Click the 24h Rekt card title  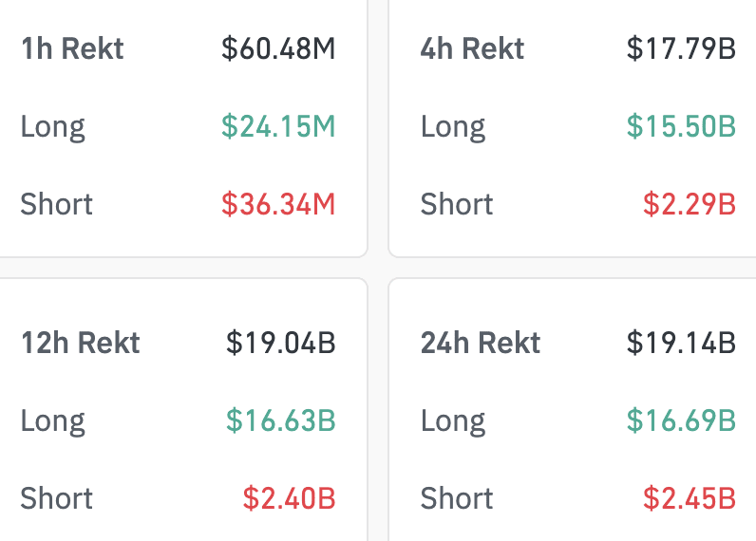(x=481, y=343)
